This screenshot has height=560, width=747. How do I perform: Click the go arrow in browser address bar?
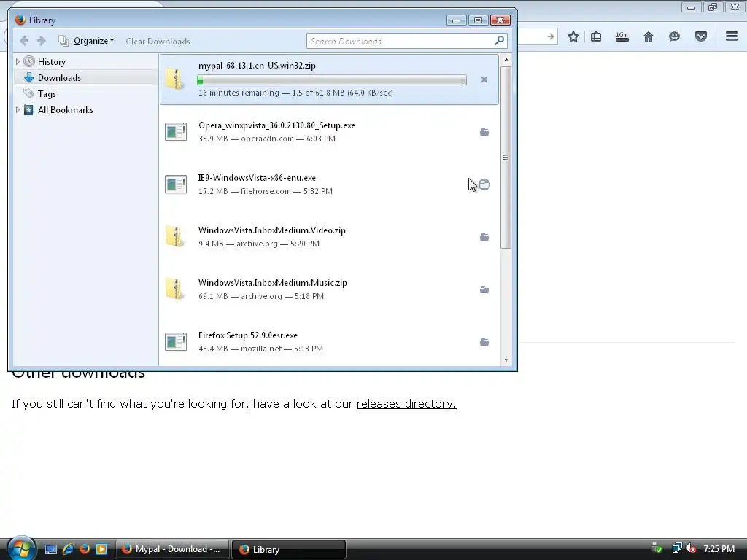click(550, 36)
